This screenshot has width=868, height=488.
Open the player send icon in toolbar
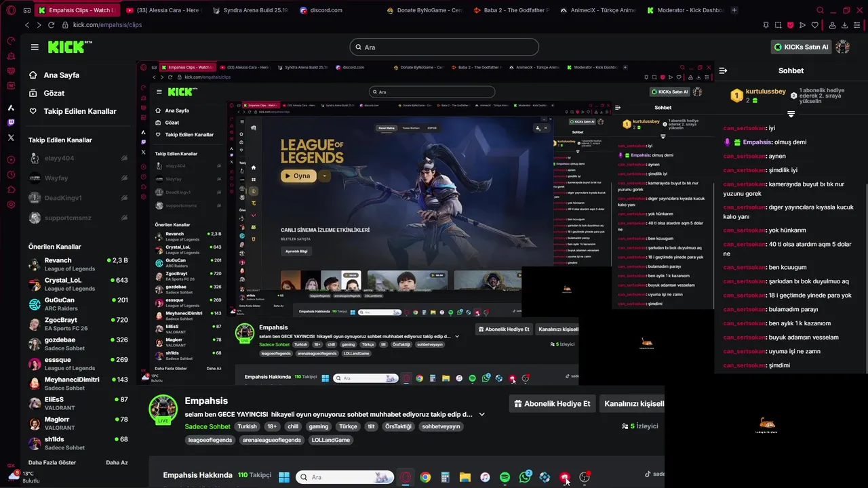(x=802, y=25)
